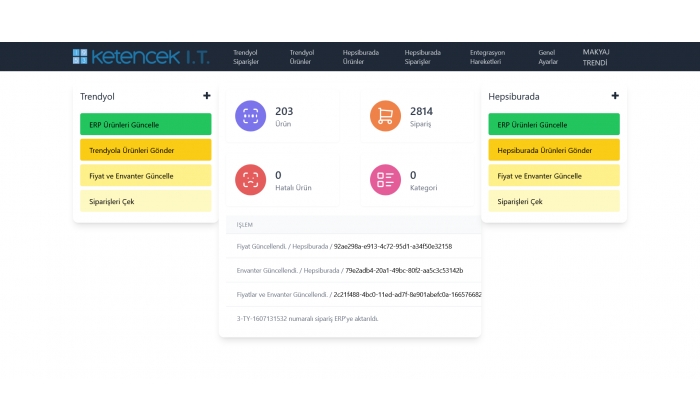Viewport: 700px width, 420px height.
Task: Click the 0 Kategori count
Action: coord(413,175)
